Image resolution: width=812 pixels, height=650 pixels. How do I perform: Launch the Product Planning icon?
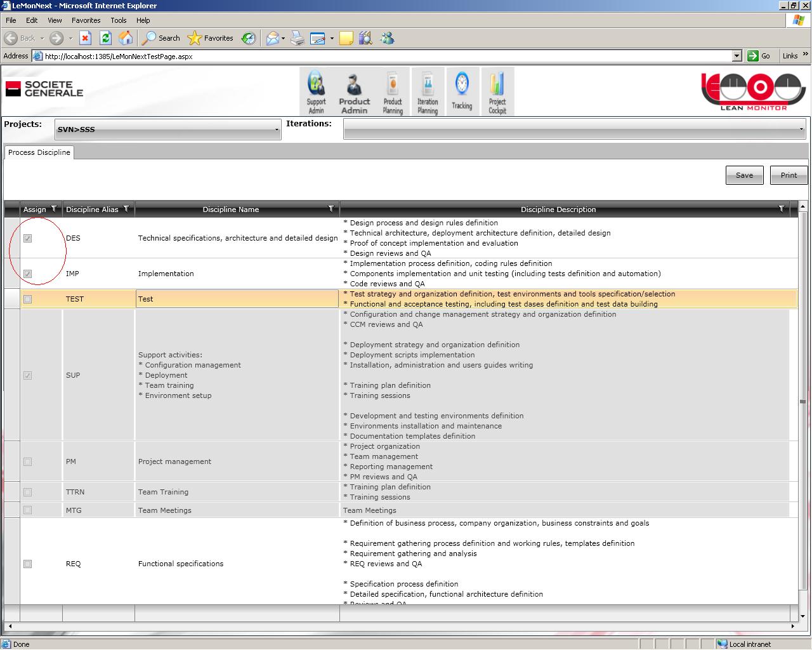(x=393, y=92)
